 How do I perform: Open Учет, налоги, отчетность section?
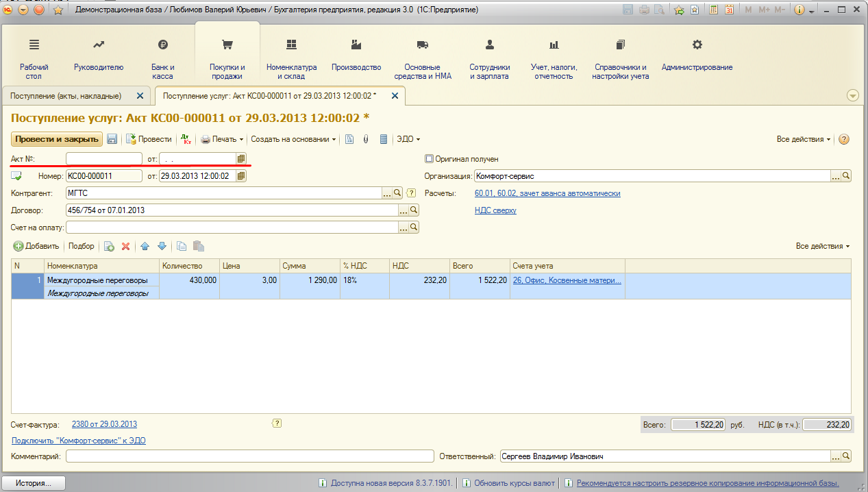(554, 58)
